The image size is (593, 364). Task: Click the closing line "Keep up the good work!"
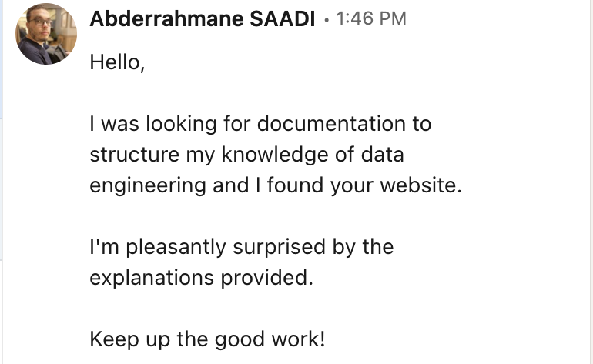tap(207, 339)
